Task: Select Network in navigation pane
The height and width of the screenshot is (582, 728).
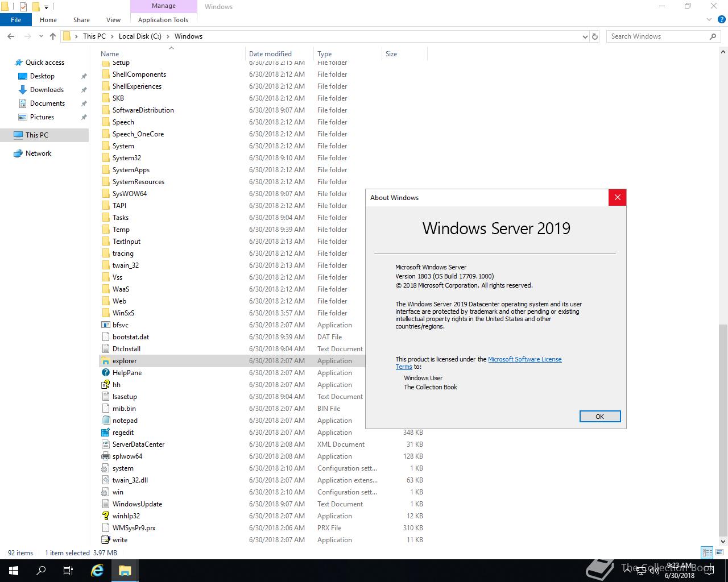Action: tap(38, 153)
